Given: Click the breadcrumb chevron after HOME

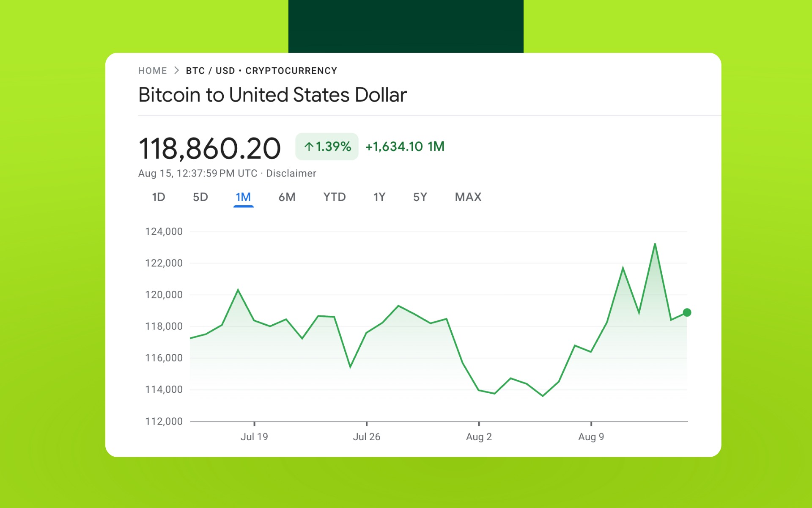Looking at the screenshot, I should (177, 71).
